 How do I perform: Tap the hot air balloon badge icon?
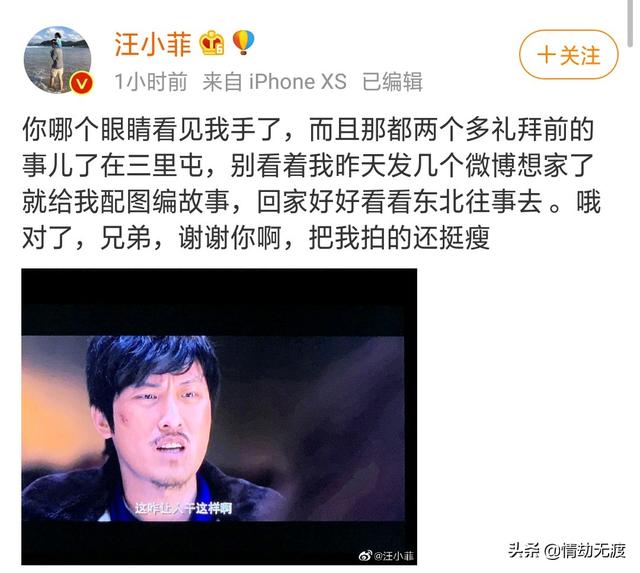(x=243, y=42)
